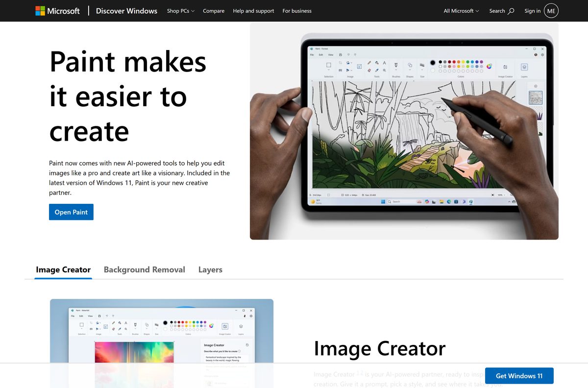Click Selection rectangle tool in tablet Paint image
This screenshot has height=388, width=588.
tap(328, 65)
